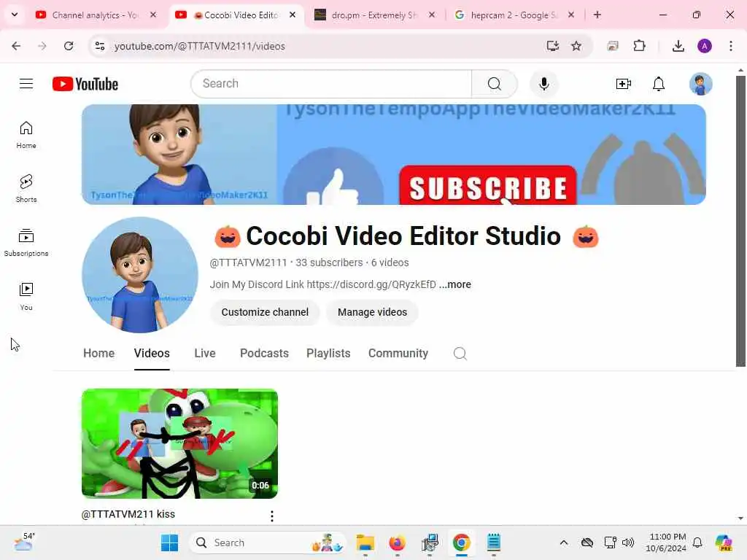Click the 33 subscribers text
This screenshot has height=560, width=747.
(x=329, y=262)
